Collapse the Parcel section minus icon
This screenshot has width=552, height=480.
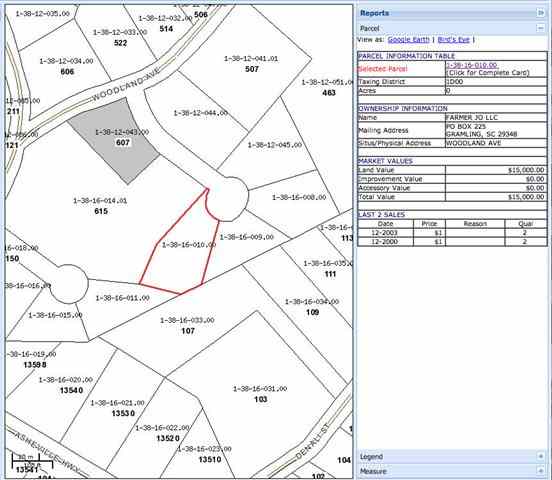(540, 28)
